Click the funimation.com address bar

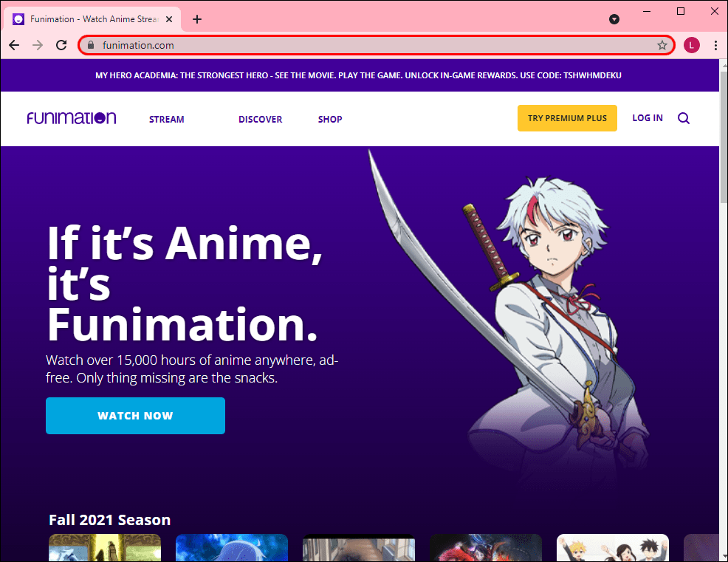coord(376,45)
